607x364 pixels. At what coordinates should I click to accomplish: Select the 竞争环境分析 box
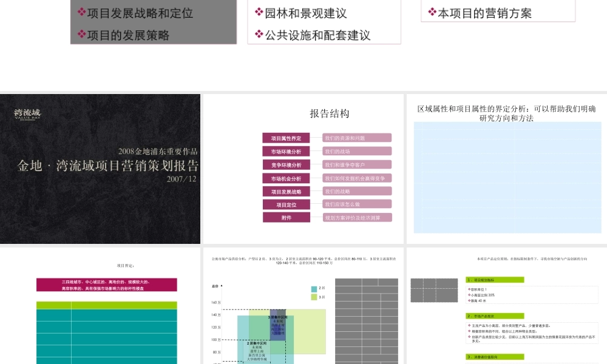point(286,165)
